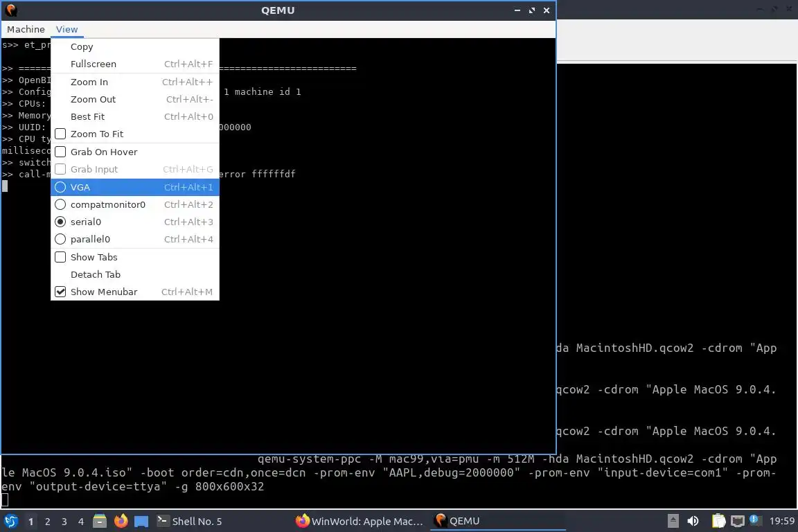This screenshot has height=532, width=798.
Task: Launch Firefox from the quick-launch area
Action: coord(121,522)
